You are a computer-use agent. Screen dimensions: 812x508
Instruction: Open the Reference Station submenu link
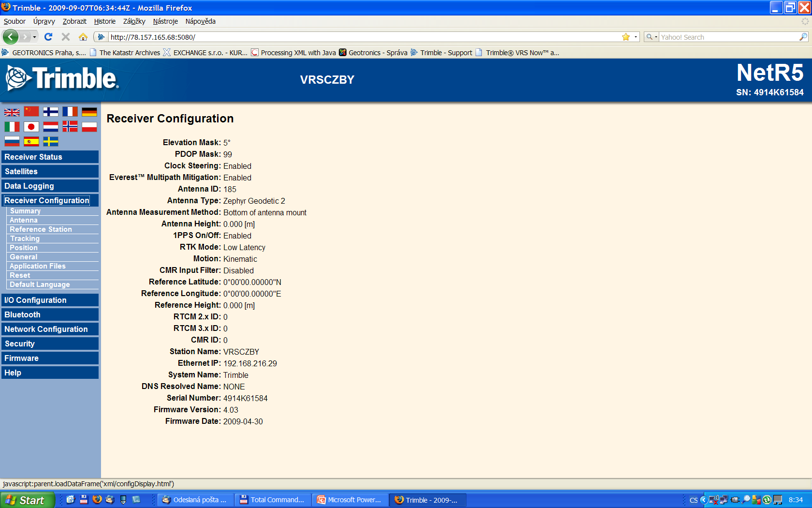tap(41, 229)
